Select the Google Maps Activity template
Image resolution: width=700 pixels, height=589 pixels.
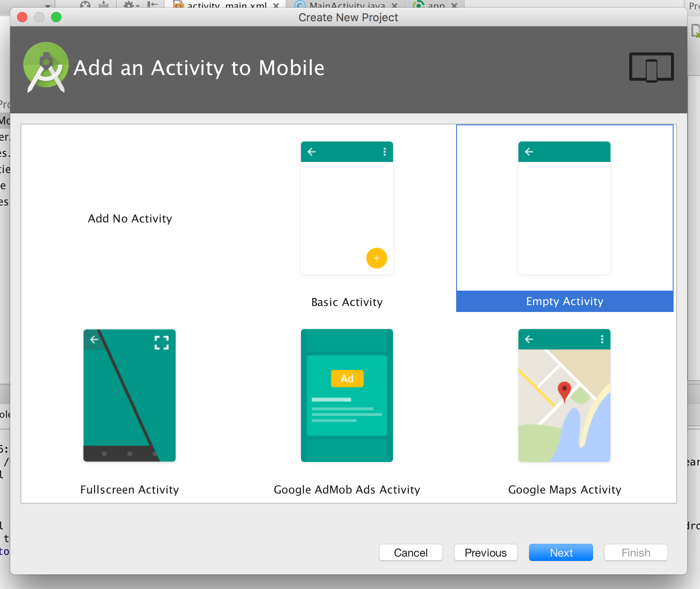pos(564,395)
